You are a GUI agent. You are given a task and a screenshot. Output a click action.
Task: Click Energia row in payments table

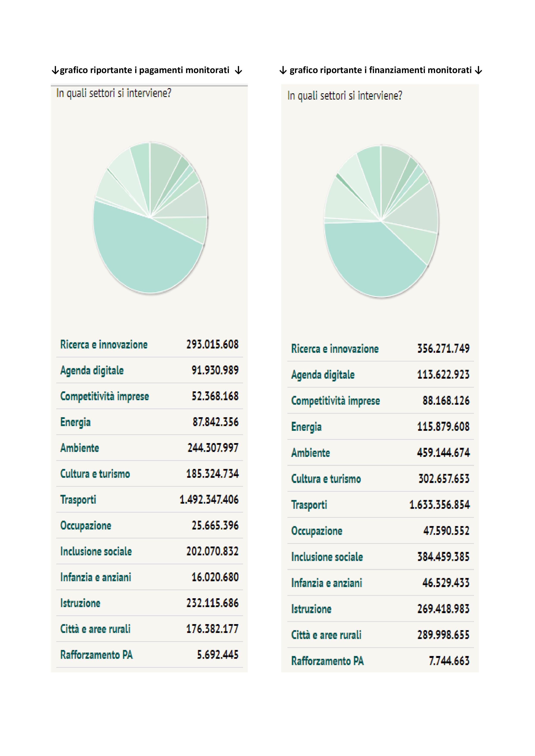click(150, 422)
